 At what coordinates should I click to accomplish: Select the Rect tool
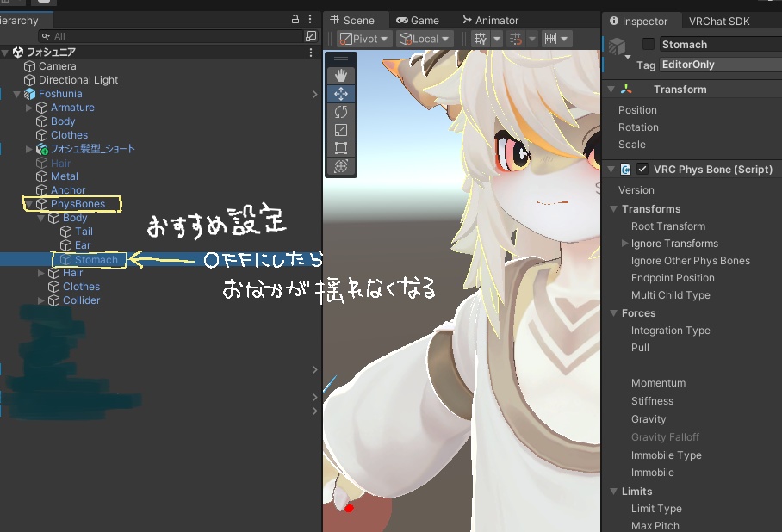(340, 147)
